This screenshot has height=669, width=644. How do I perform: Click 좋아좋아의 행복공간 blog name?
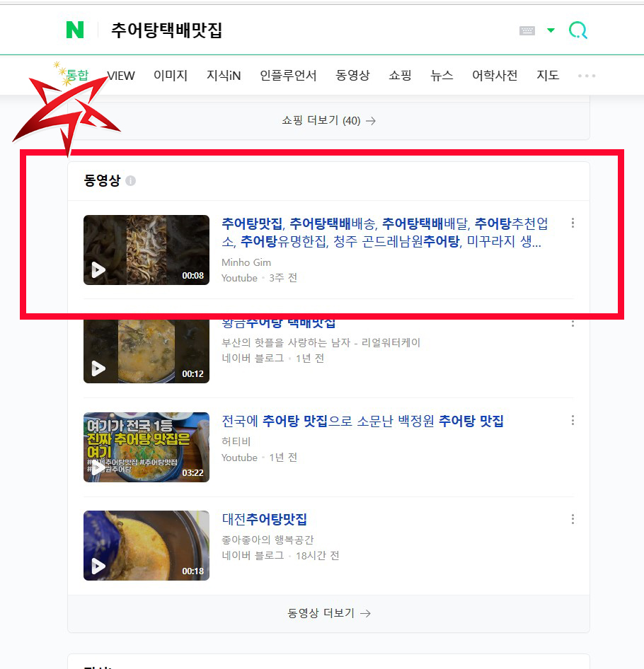(268, 540)
